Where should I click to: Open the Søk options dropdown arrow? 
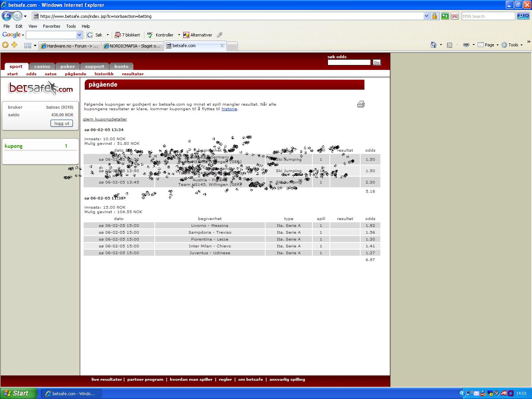[x=108, y=35]
